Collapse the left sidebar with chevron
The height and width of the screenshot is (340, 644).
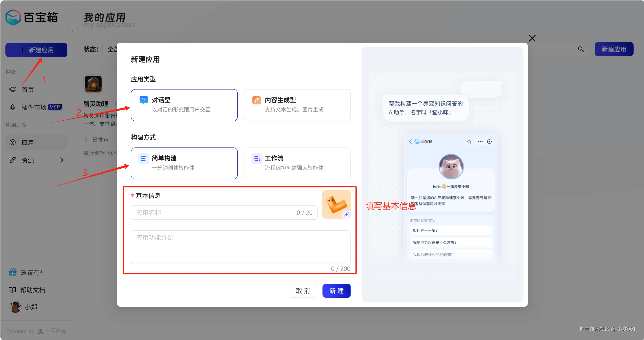pyautogui.click(x=73, y=32)
